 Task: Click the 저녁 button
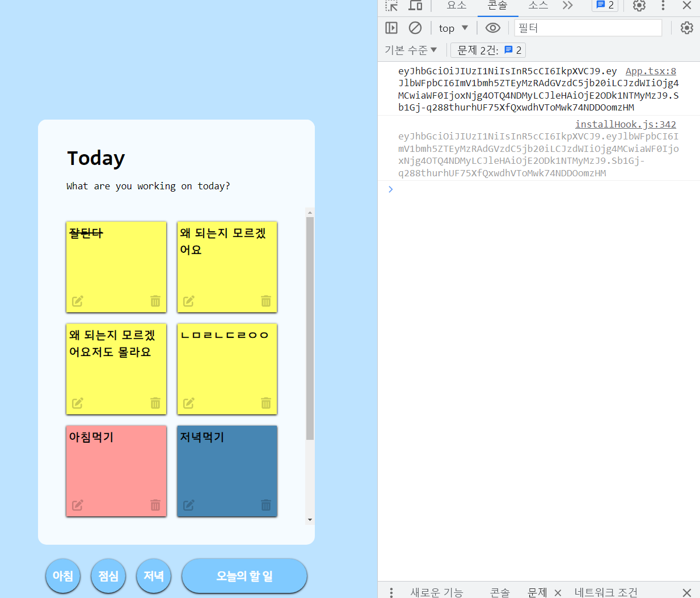click(x=154, y=576)
